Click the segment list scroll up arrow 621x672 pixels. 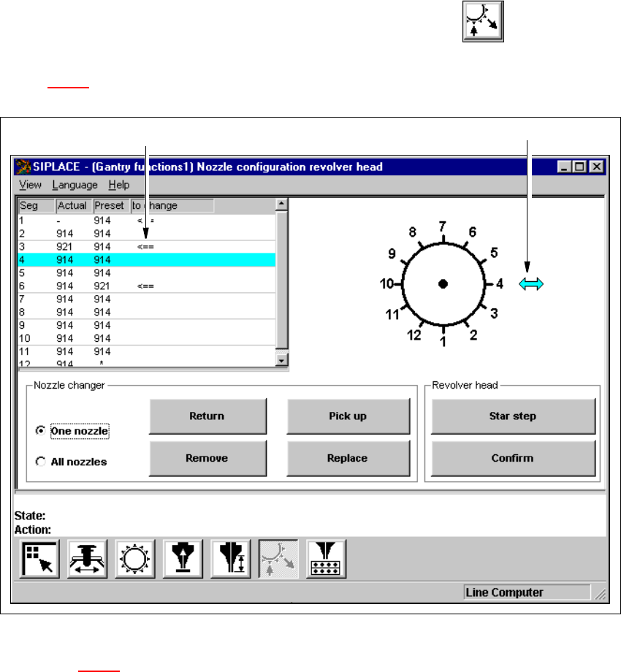[x=281, y=204]
